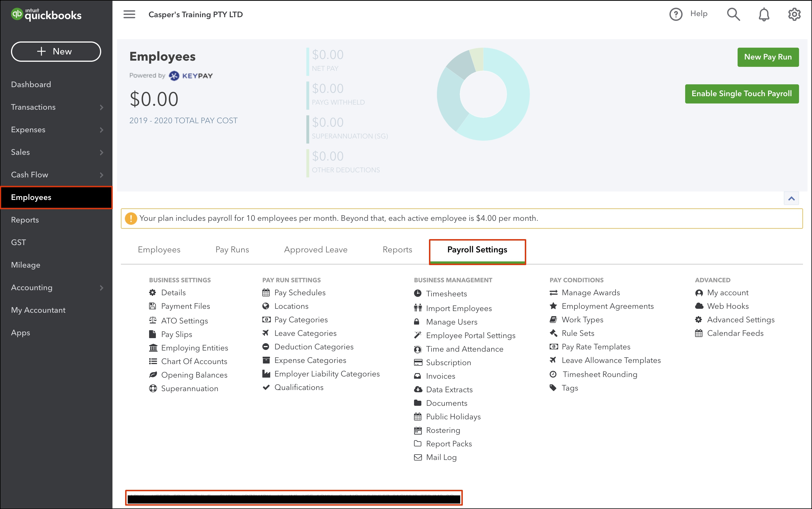Click the QuickBooks logo
The height and width of the screenshot is (509, 812).
[x=47, y=14]
